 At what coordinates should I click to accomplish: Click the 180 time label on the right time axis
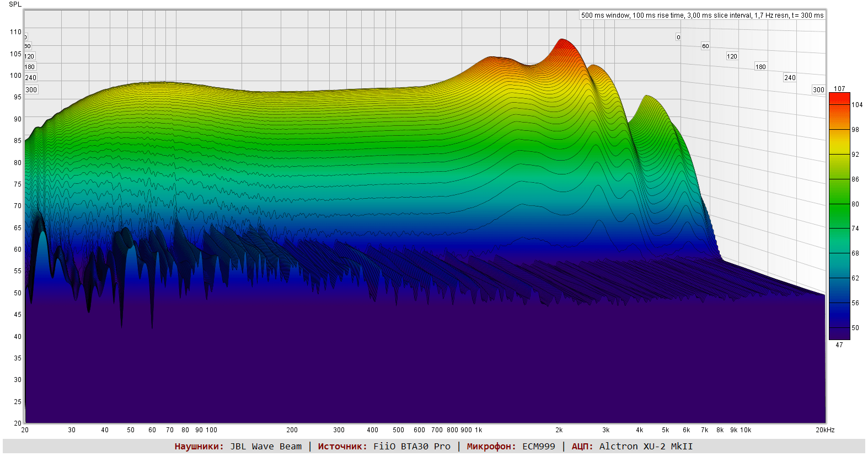tap(760, 67)
